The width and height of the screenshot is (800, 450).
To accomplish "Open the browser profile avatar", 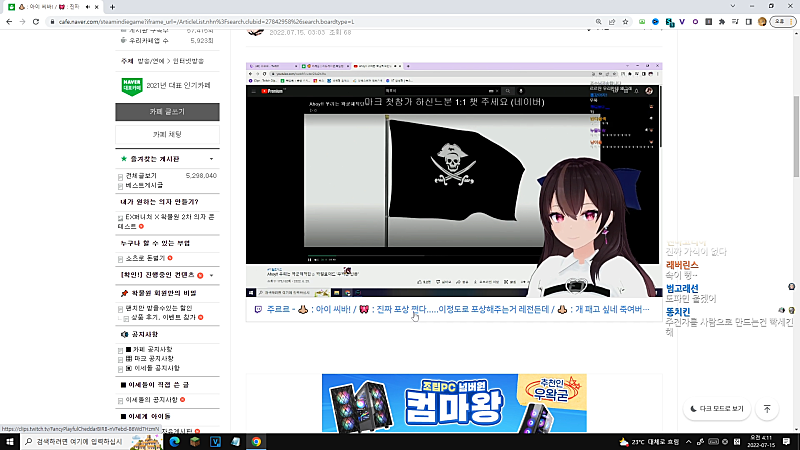I will click(762, 22).
